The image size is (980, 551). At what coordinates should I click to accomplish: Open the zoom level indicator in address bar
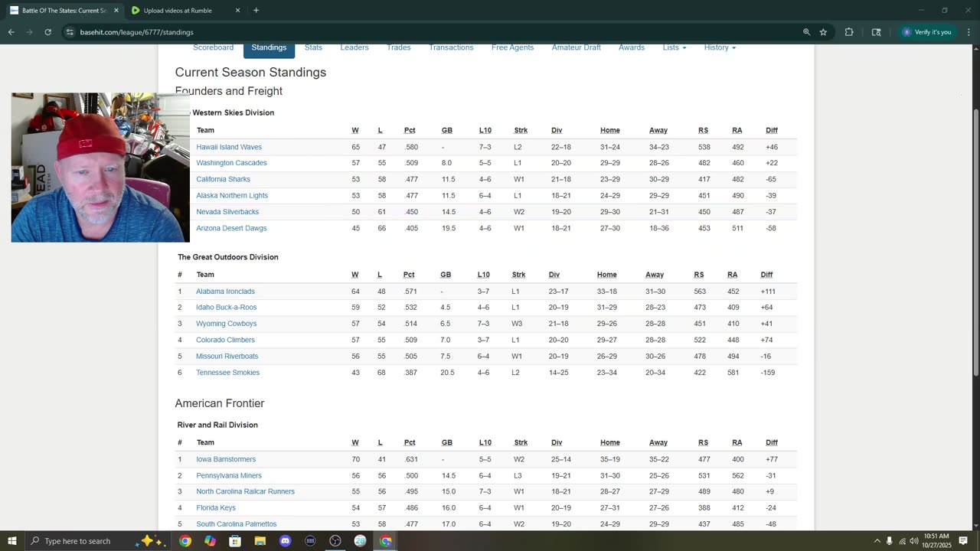[x=806, y=32]
